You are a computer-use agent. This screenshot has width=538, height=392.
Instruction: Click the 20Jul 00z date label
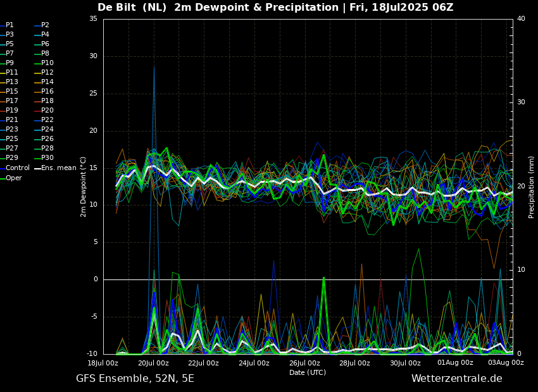tap(153, 363)
